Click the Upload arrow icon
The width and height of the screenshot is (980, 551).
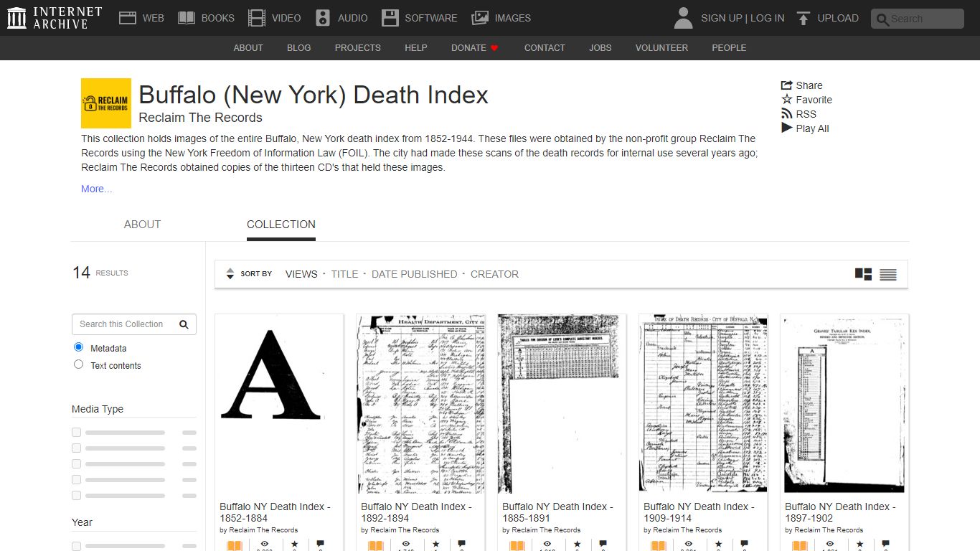click(x=804, y=18)
